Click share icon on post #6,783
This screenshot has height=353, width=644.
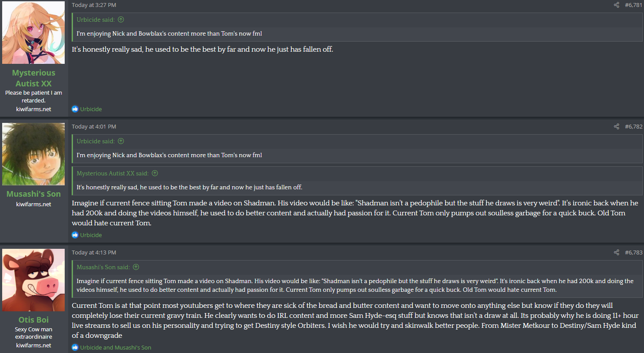(616, 253)
